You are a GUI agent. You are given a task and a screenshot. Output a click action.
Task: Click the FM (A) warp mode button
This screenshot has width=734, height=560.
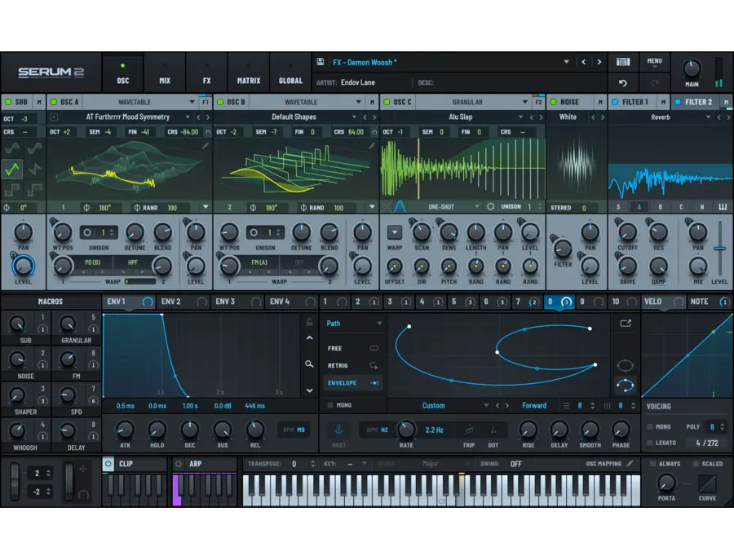[259, 262]
